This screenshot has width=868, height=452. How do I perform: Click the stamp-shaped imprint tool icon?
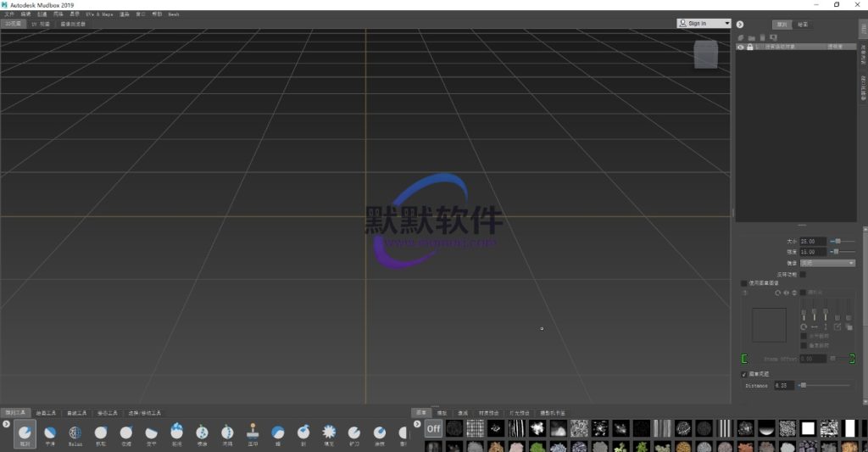coord(253,432)
